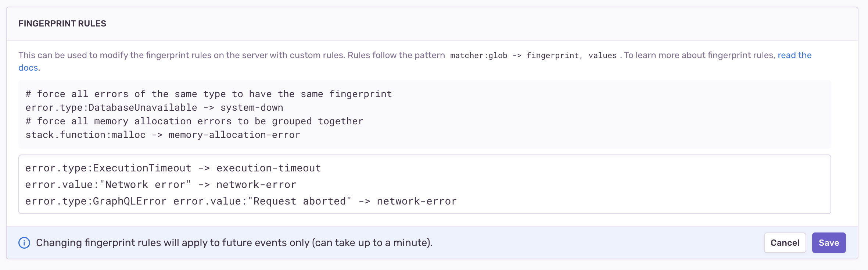This screenshot has height=270, width=868.
Task: Click the FINGERPRINT RULES header
Action: click(x=62, y=24)
